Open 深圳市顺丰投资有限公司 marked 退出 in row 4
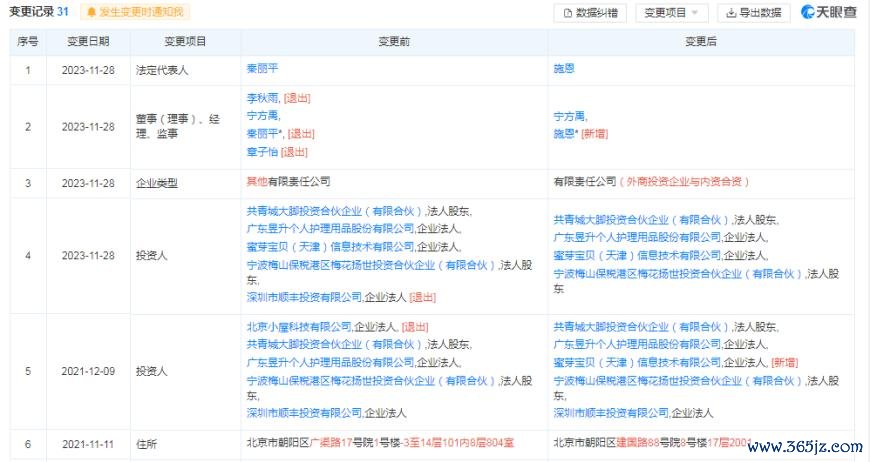The width and height of the screenshot is (870, 462). click(x=305, y=297)
